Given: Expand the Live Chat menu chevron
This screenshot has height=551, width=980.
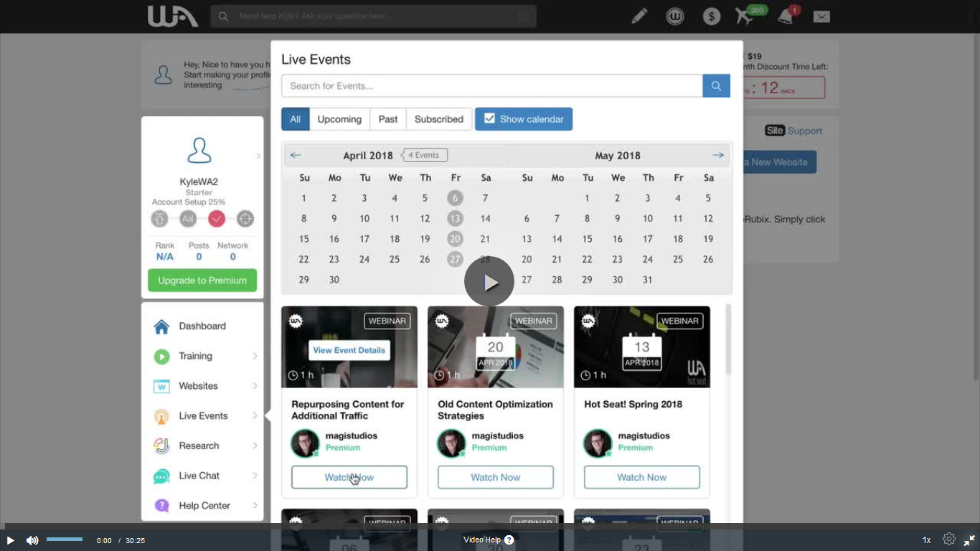Looking at the screenshot, I should point(255,476).
